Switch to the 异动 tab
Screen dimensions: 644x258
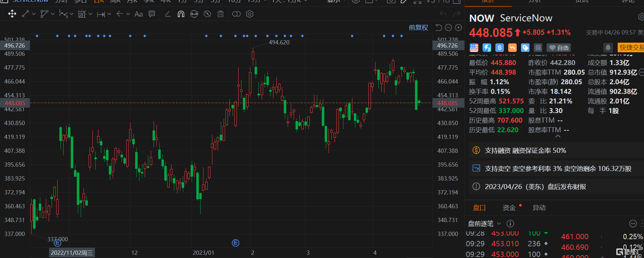(539, 208)
